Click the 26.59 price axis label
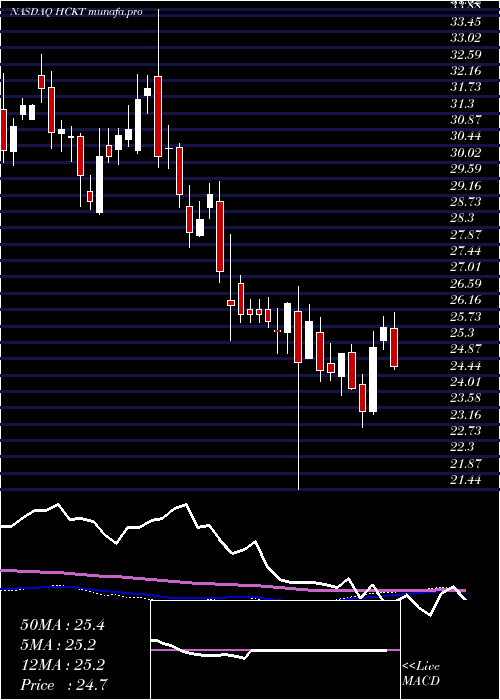 (x=466, y=283)
